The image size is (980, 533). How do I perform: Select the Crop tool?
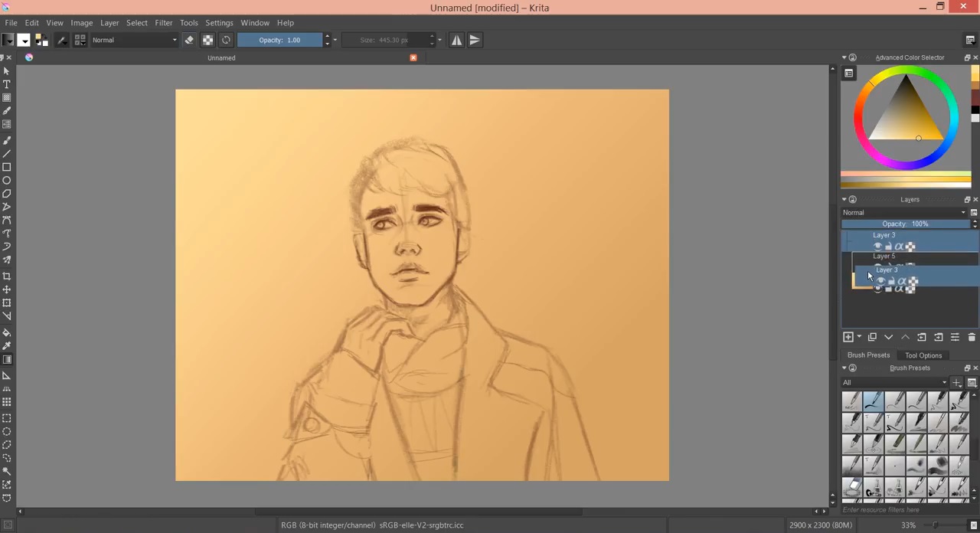pyautogui.click(x=7, y=276)
